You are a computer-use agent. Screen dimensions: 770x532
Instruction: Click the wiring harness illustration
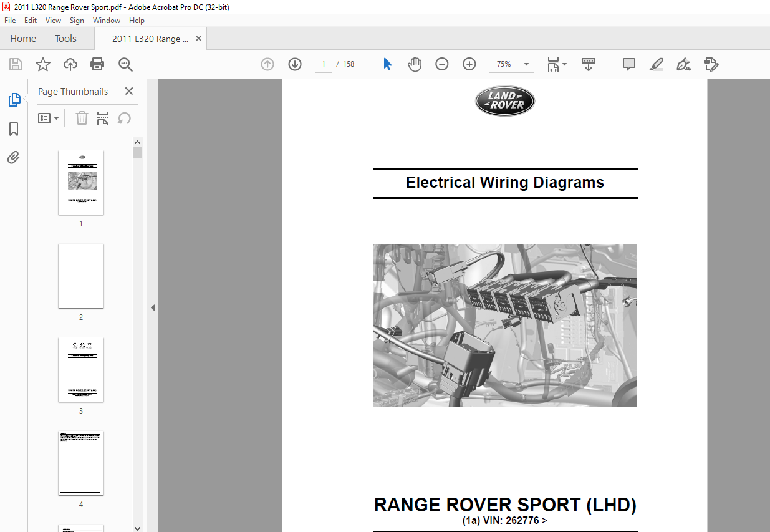(x=505, y=326)
